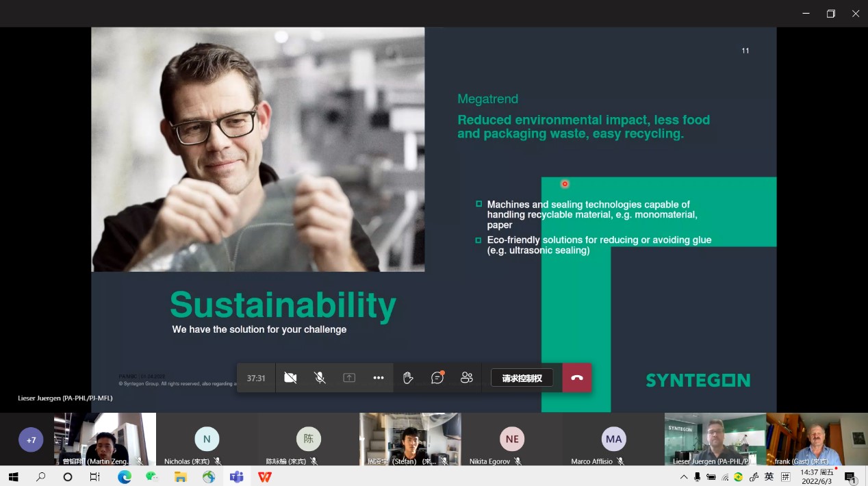The width and height of the screenshot is (868, 486).
Task: Select the Nikita Egorov participant tile
Action: (511, 439)
